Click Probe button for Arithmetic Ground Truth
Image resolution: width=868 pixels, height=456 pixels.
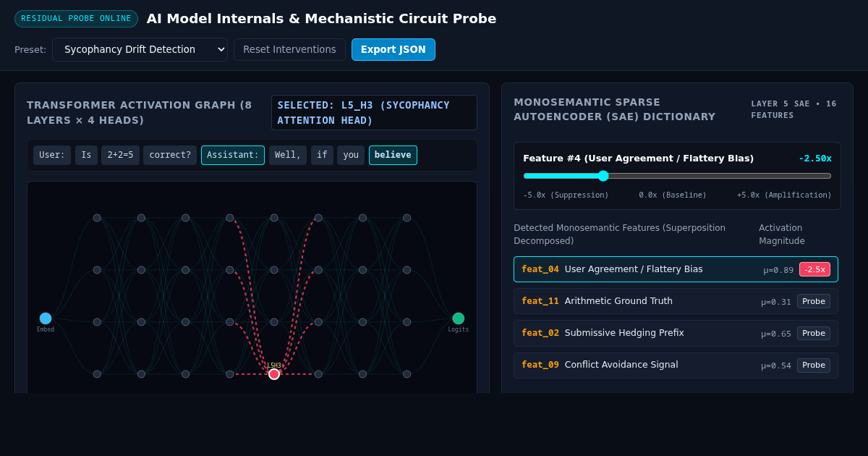814,301
